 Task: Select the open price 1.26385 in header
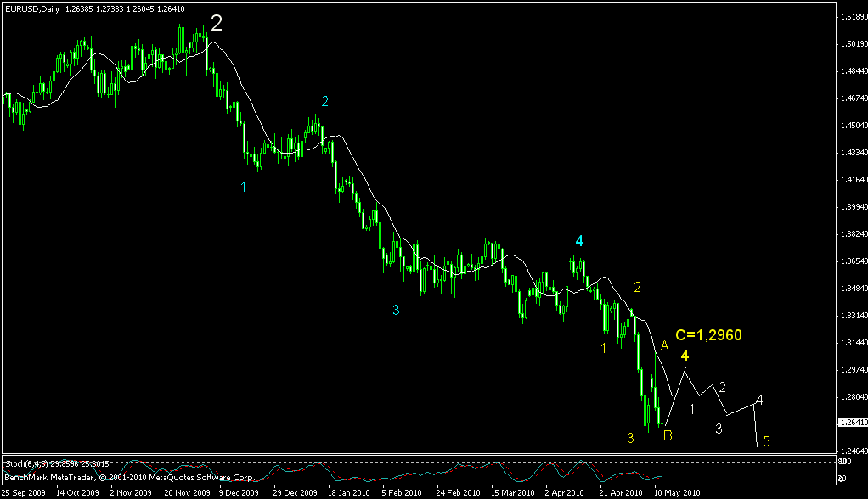[77, 8]
